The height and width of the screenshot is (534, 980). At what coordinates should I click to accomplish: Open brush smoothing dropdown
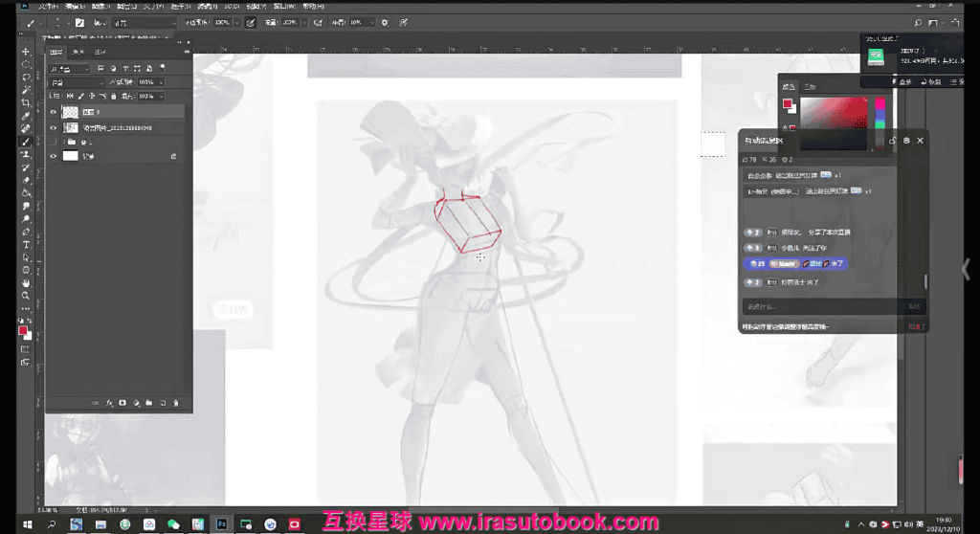(x=372, y=23)
